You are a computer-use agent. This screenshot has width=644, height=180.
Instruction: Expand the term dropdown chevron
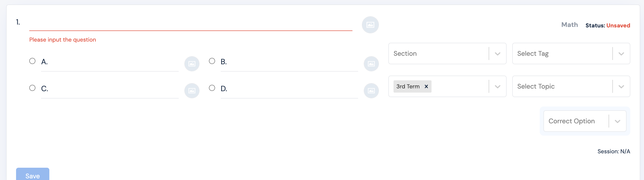tap(497, 86)
